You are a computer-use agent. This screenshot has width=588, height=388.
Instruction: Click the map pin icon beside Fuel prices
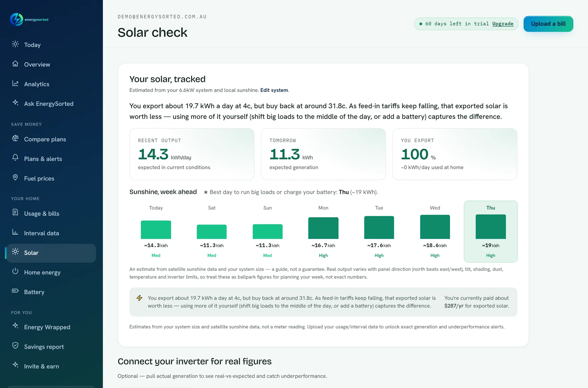tap(15, 177)
